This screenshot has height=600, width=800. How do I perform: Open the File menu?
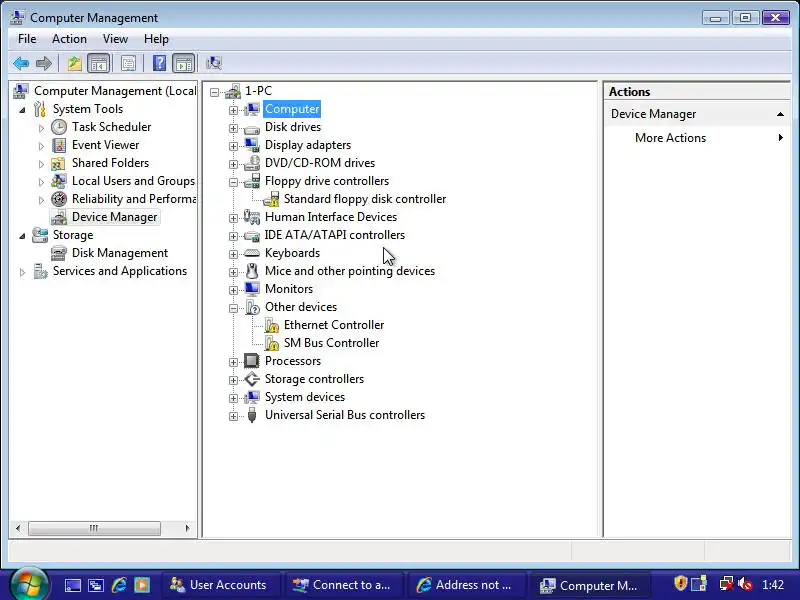[27, 39]
